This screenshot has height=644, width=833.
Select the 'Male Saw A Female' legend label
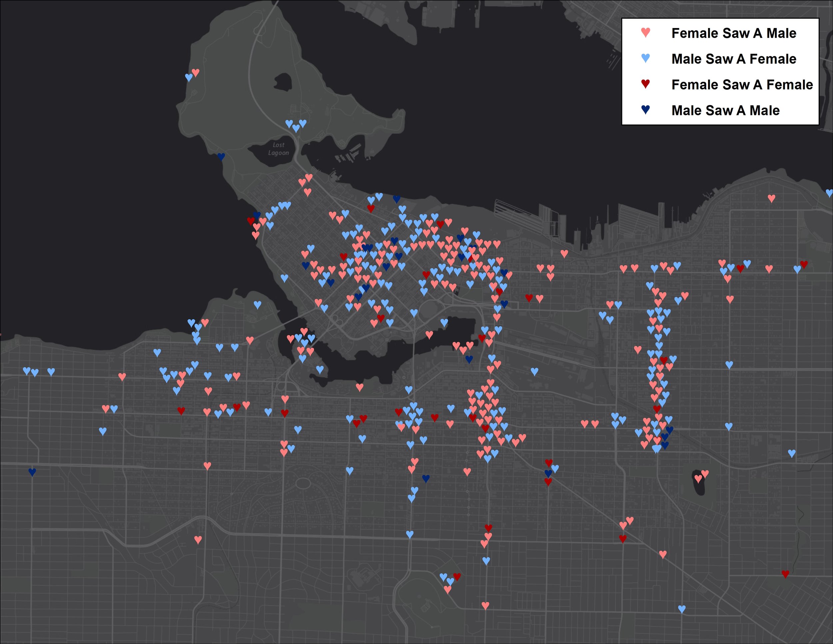tap(733, 59)
